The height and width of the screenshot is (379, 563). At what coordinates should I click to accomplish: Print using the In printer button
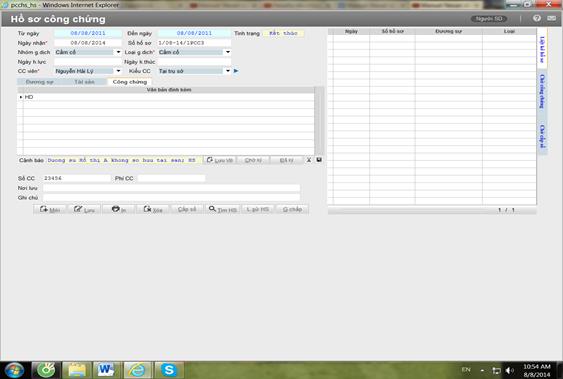118,209
